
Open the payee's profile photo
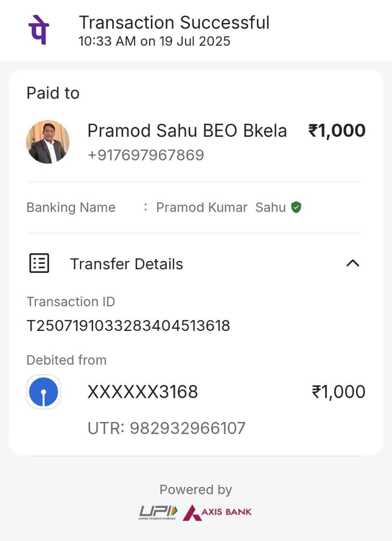(x=48, y=142)
